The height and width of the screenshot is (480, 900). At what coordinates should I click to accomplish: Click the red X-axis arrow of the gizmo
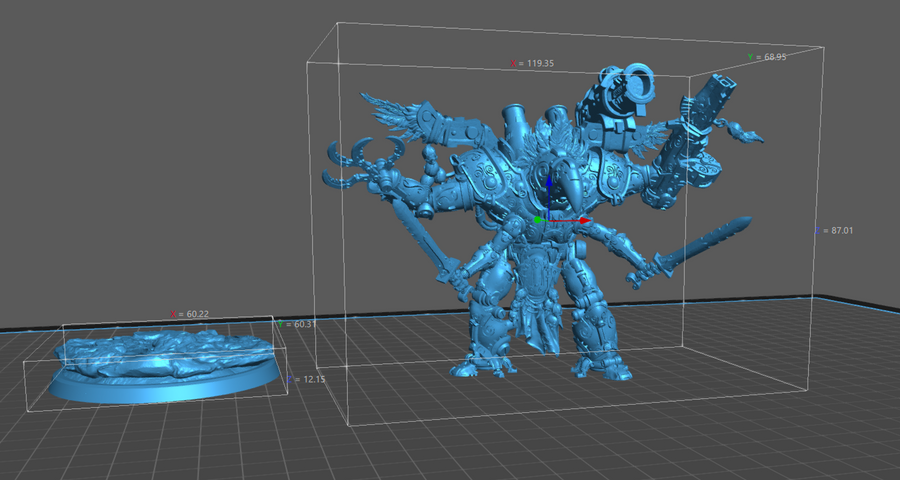[582, 220]
